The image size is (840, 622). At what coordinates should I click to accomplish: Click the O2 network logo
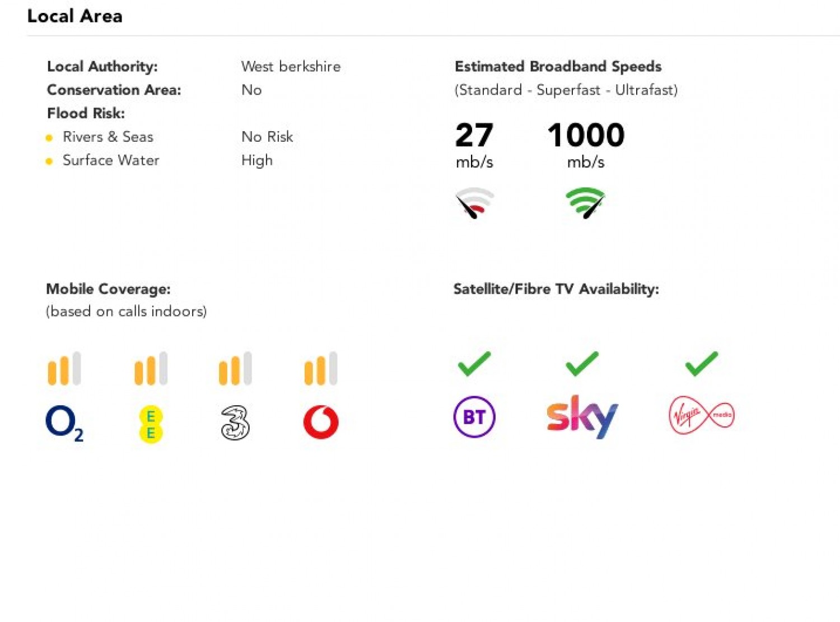[x=64, y=423]
